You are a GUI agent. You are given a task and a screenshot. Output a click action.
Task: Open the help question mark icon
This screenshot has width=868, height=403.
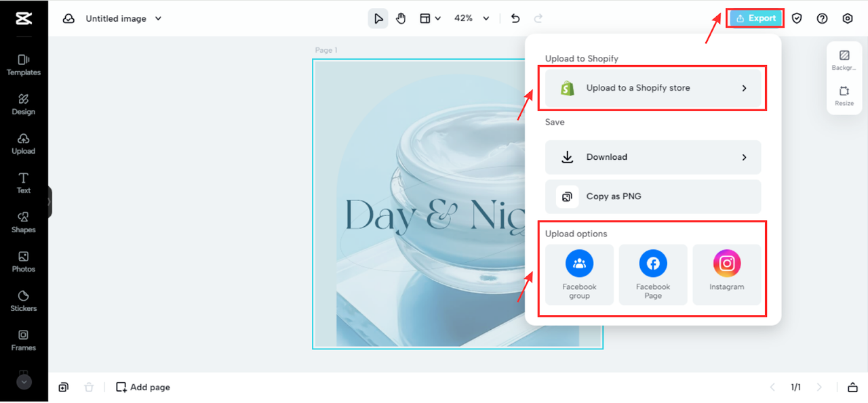coord(822,18)
